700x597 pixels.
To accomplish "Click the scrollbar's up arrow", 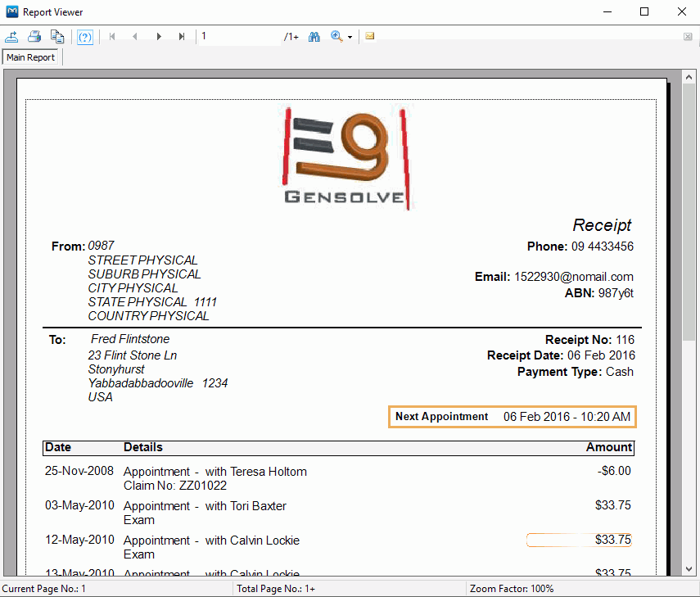I will click(x=689, y=76).
